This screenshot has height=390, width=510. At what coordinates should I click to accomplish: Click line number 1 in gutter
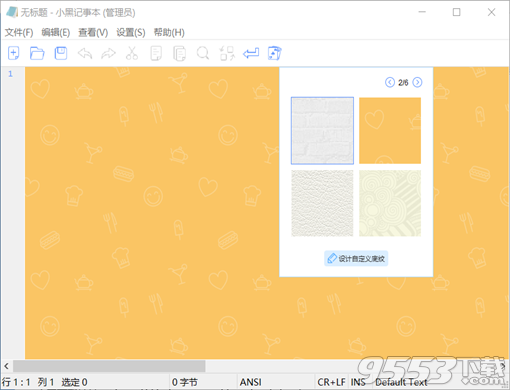(10, 74)
